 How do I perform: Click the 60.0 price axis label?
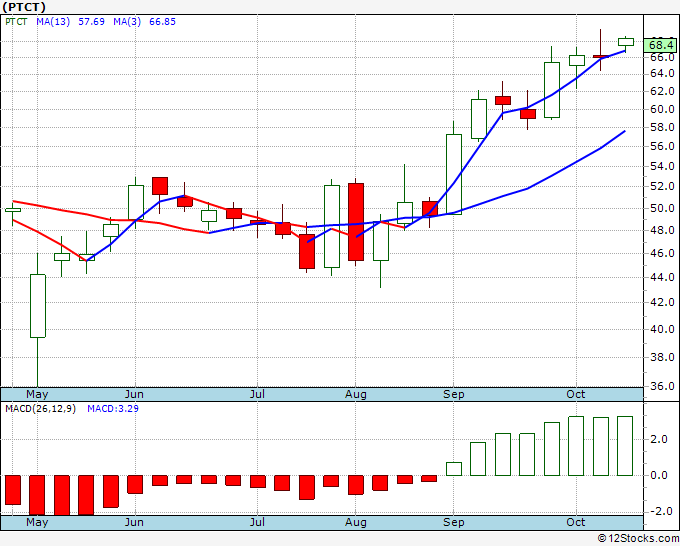click(662, 109)
